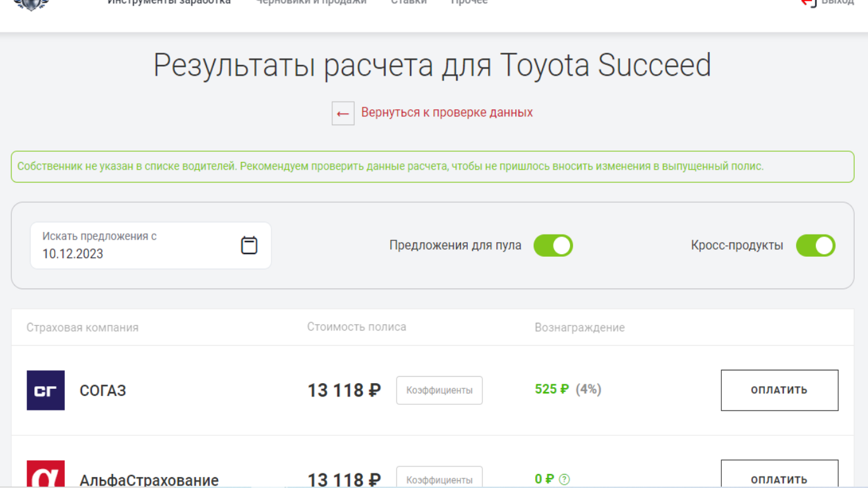
Task: Click 'Оплатить' for СОГАЗ
Action: pyautogui.click(x=779, y=390)
